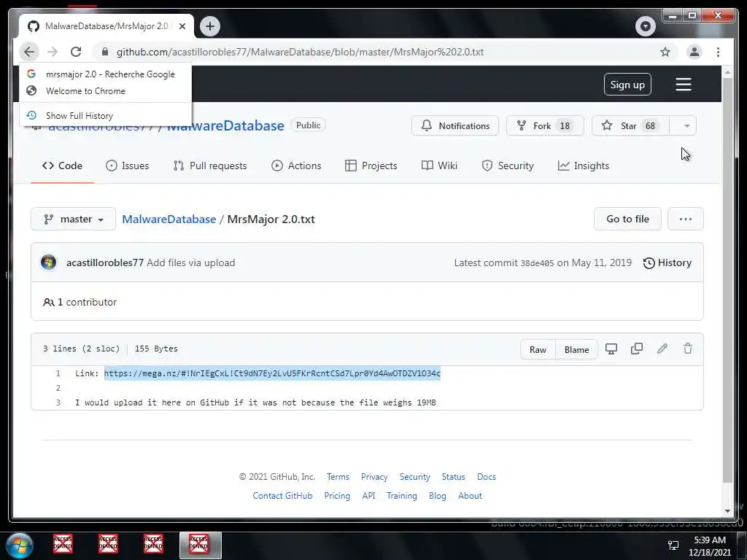Fork the repository with the Fork button

click(545, 125)
